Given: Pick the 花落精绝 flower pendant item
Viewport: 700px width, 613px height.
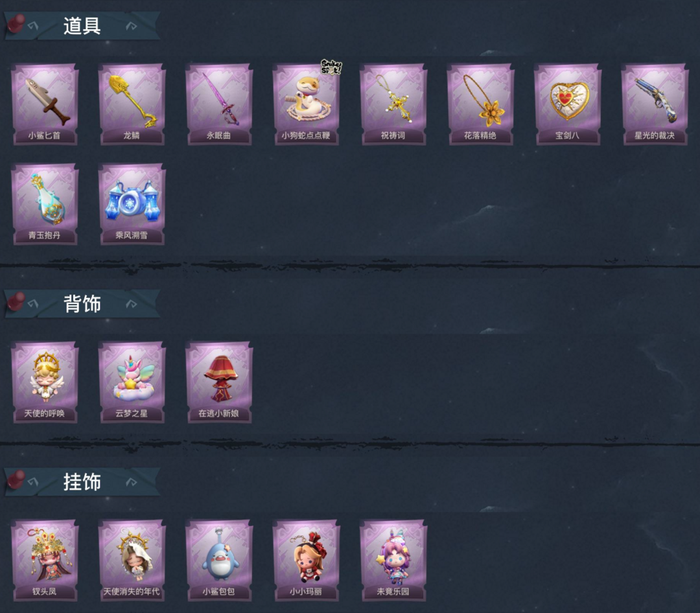Looking at the screenshot, I should (480, 104).
